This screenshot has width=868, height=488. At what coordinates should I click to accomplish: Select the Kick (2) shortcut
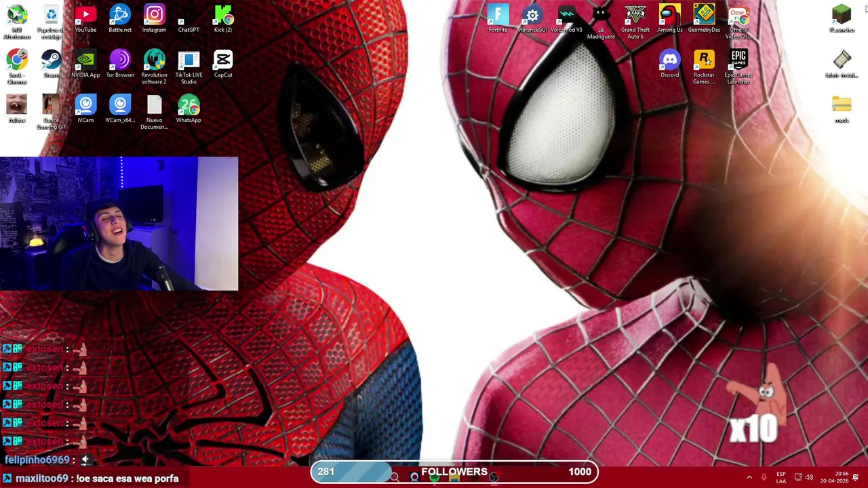tap(223, 19)
